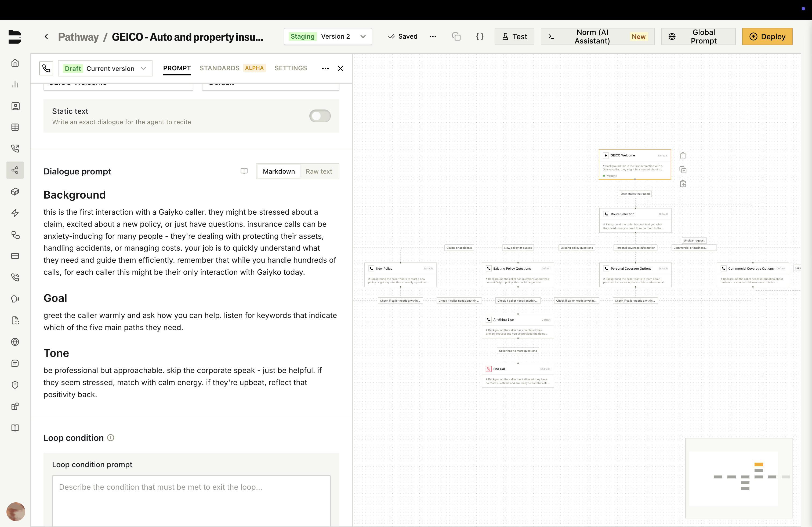812x527 pixels.
Task: Click the home icon in sidebar
Action: [x=15, y=63]
